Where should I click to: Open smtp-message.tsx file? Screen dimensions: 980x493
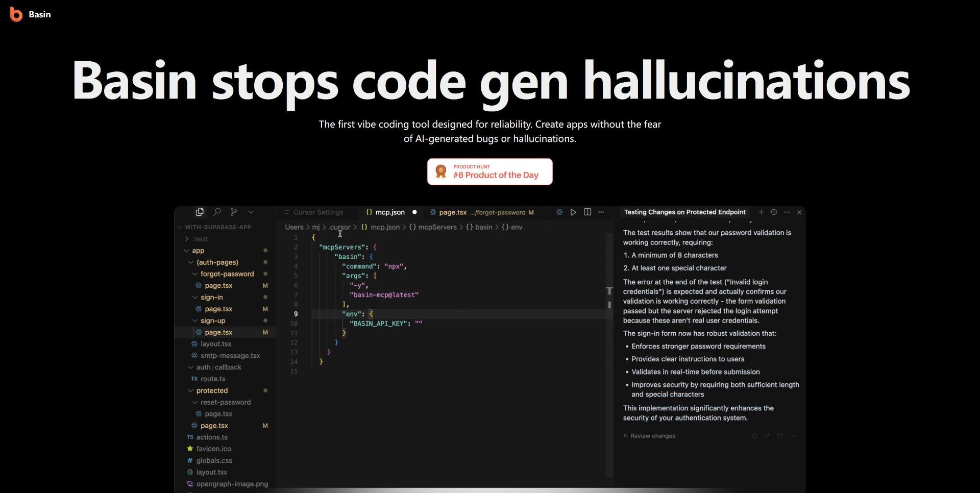226,356
